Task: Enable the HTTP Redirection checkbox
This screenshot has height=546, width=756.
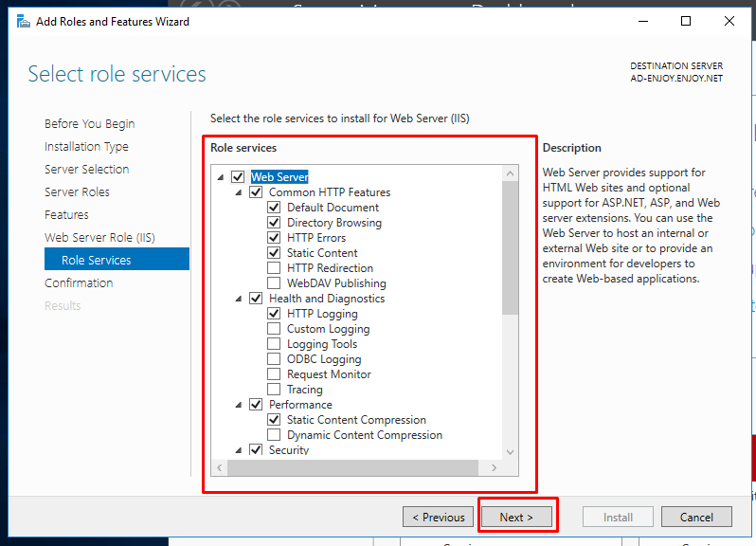Action: click(x=274, y=267)
